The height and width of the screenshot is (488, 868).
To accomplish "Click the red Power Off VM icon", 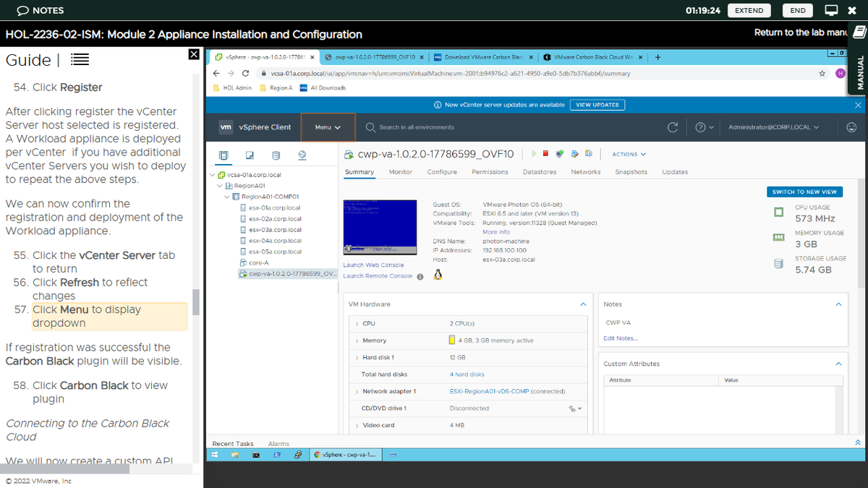I will 546,153.
